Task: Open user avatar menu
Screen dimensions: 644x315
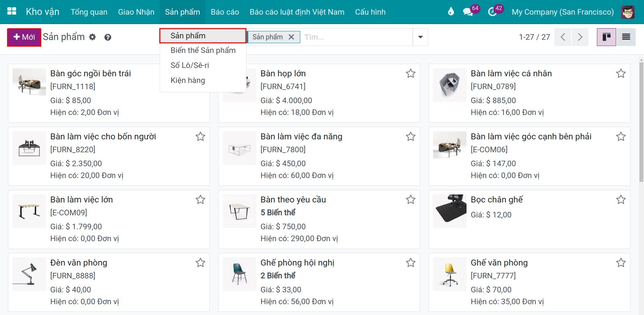Action: point(628,12)
